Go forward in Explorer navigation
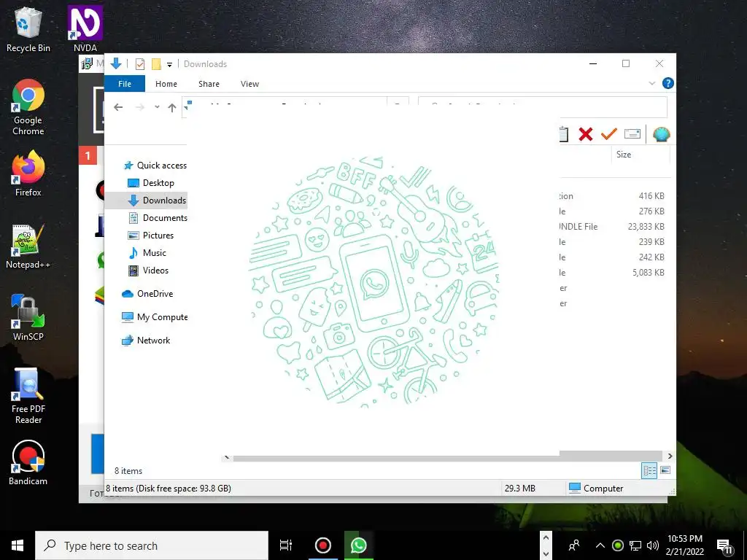The width and height of the screenshot is (747, 560). coord(139,108)
